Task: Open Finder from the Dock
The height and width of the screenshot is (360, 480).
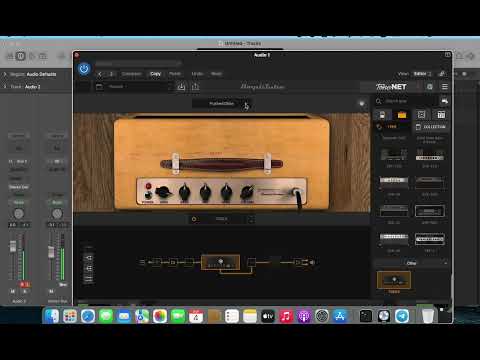Action: pyautogui.click(x=52, y=316)
